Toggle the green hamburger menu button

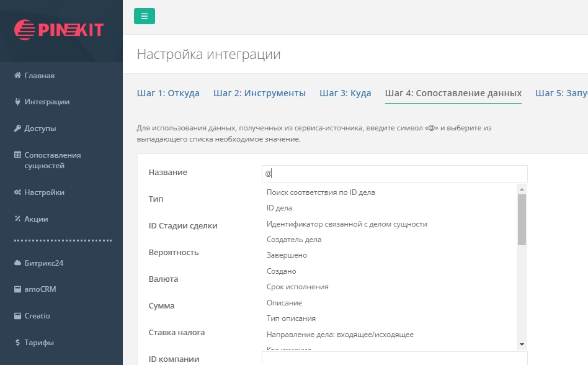click(x=144, y=16)
